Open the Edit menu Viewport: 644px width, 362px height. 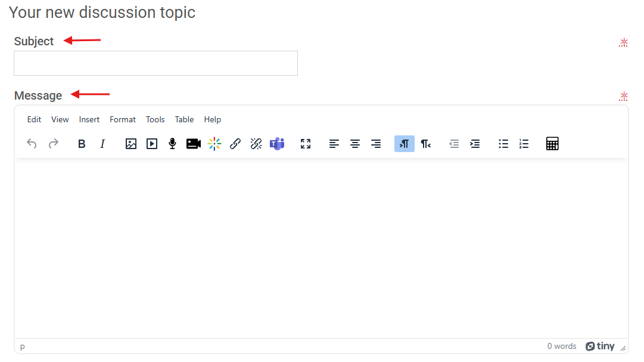[x=34, y=120]
